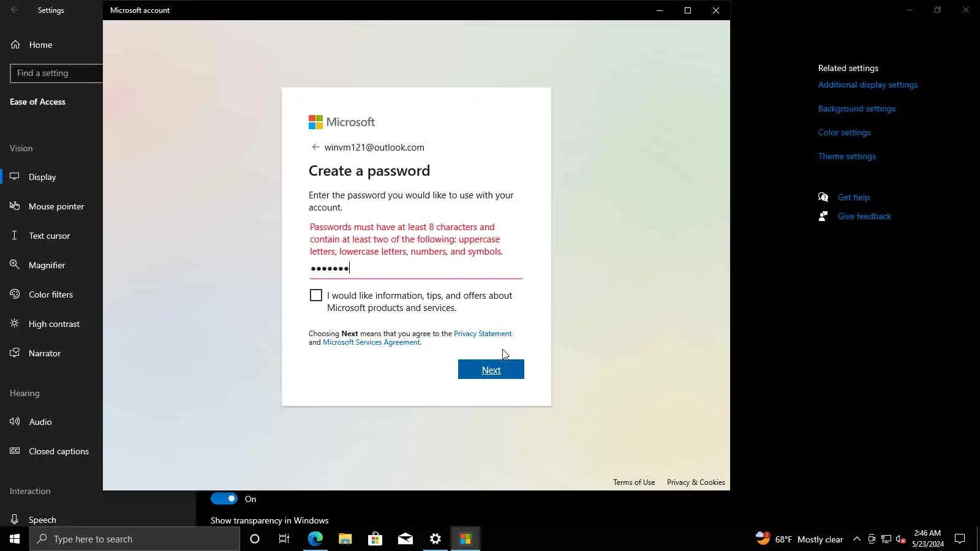Screen dimensions: 980x551
Task: Click the Get help chat icon
Action: [x=823, y=197]
